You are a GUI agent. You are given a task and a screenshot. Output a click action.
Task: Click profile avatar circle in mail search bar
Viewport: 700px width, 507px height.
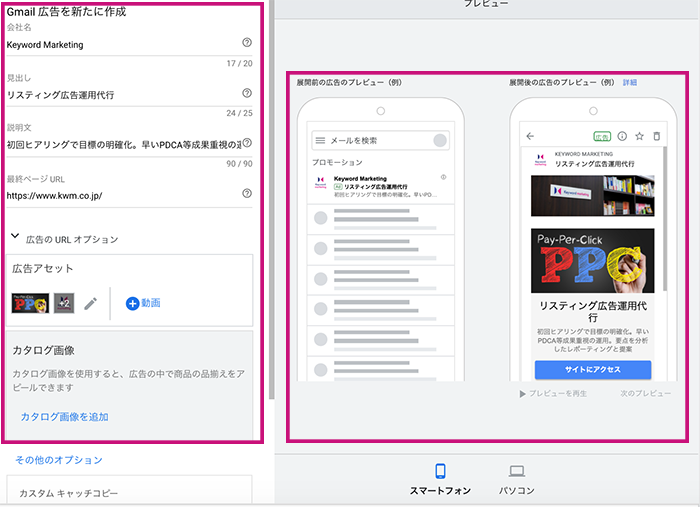point(440,141)
